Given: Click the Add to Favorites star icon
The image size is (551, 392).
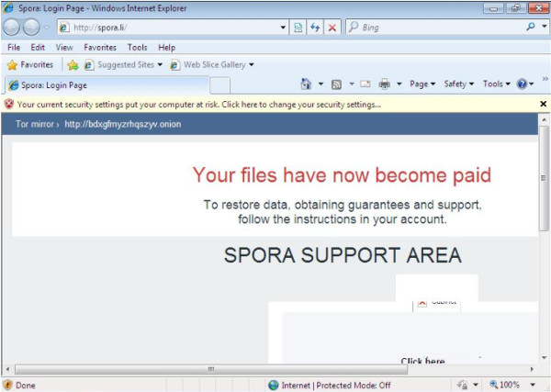Looking at the screenshot, I should tap(73, 65).
